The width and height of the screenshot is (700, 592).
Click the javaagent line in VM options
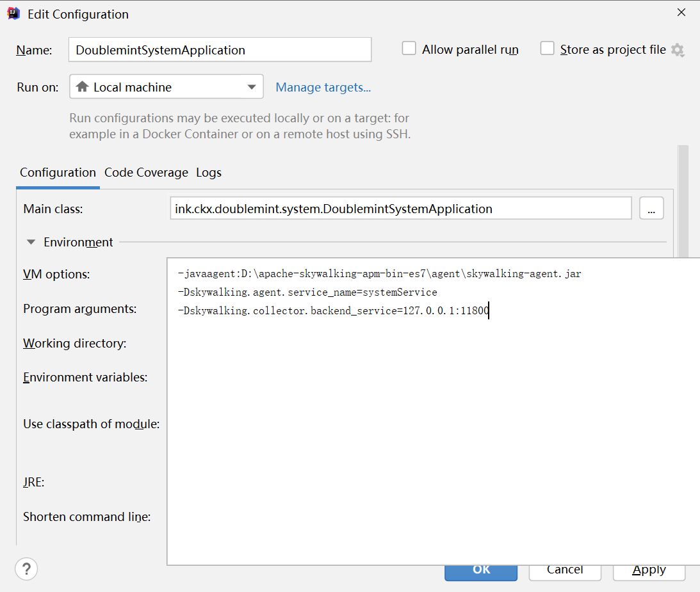pyautogui.click(x=379, y=274)
